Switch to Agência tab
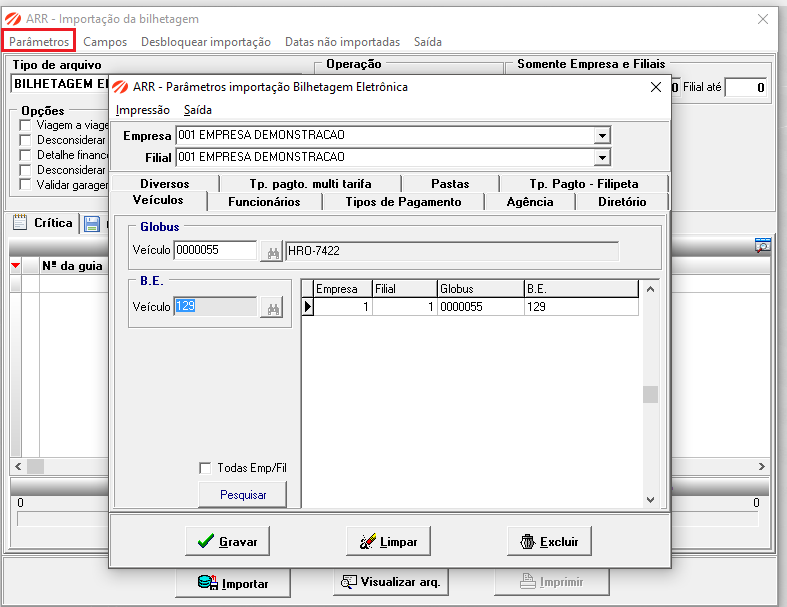Screen dimensions: 787x607 (x=530, y=202)
